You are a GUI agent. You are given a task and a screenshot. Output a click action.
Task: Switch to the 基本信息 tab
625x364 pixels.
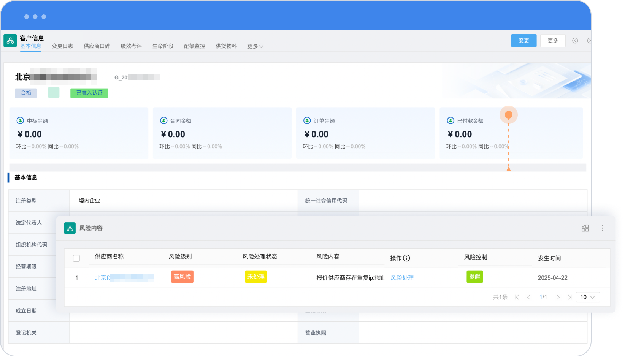pos(31,46)
